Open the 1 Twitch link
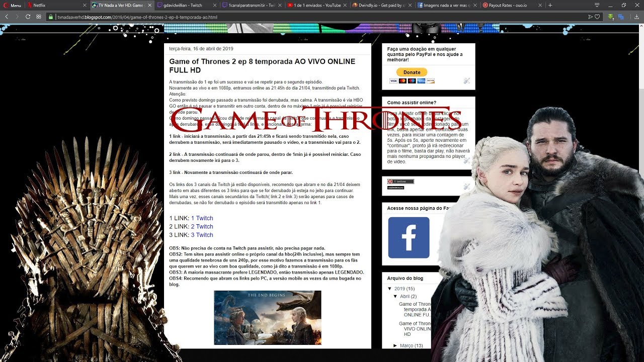This screenshot has width=644, height=362. pyautogui.click(x=202, y=218)
